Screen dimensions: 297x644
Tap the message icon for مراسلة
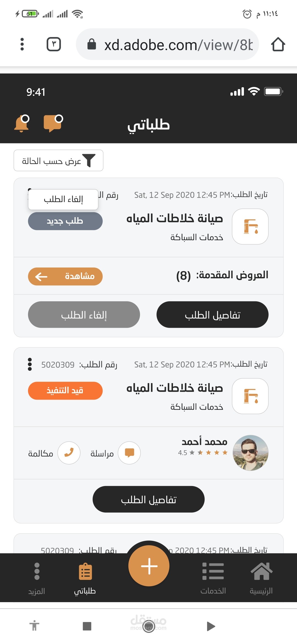(129, 453)
